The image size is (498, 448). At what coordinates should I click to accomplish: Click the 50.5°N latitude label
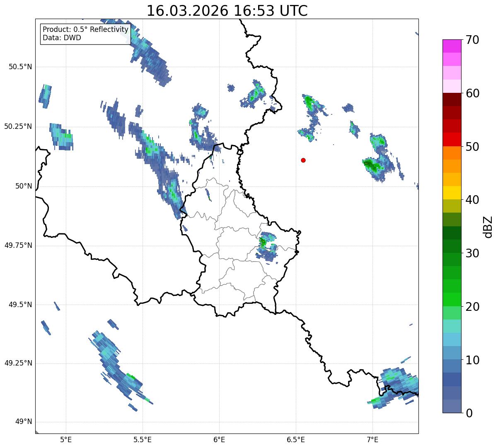click(x=20, y=67)
